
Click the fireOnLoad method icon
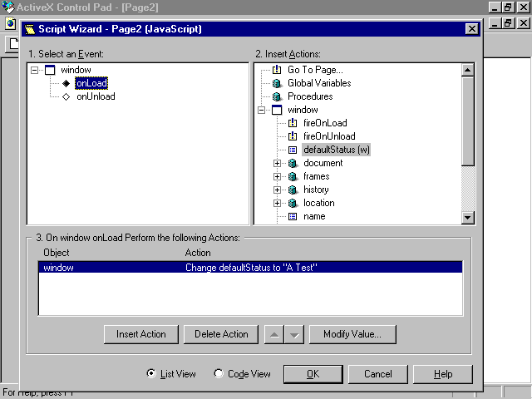click(293, 123)
